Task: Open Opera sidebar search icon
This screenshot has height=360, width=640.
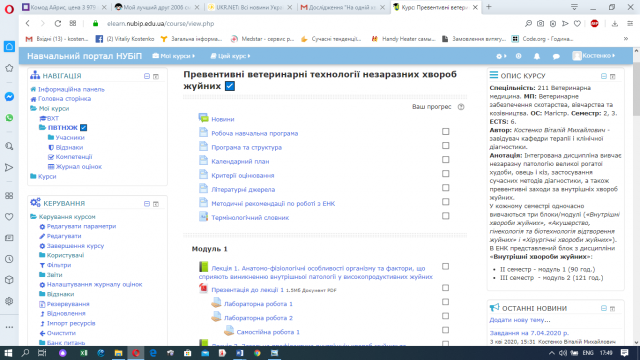Action: click(9, 146)
